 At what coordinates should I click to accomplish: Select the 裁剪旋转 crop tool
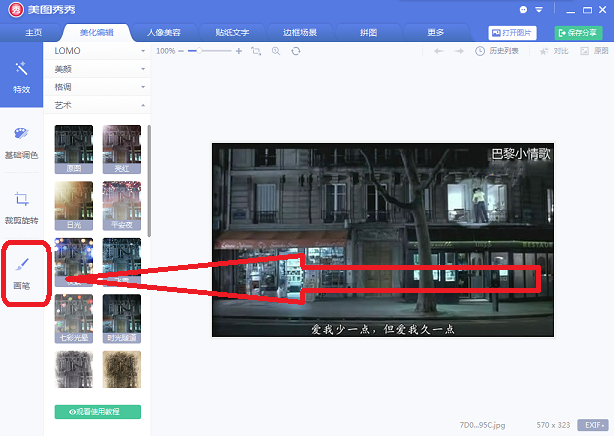click(21, 208)
